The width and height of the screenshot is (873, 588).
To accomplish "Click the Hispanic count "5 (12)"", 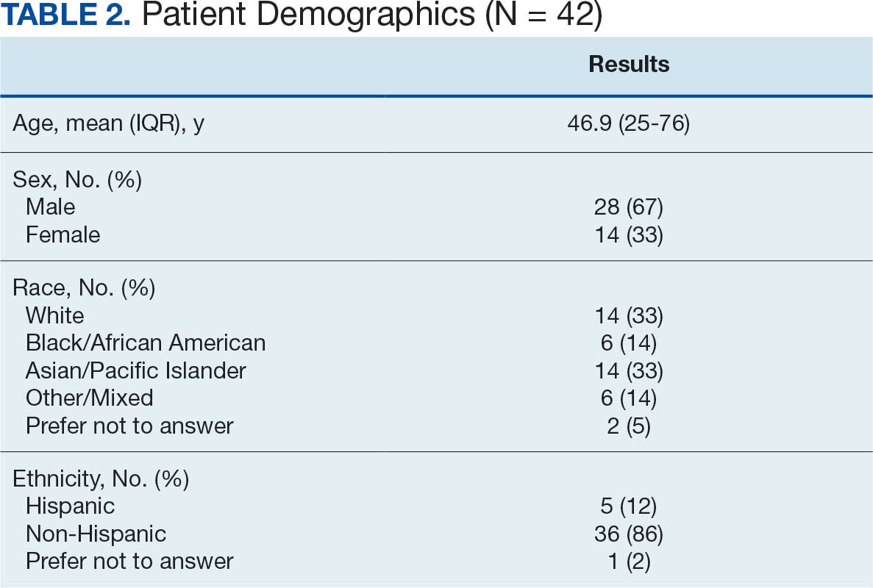I will point(629,506).
